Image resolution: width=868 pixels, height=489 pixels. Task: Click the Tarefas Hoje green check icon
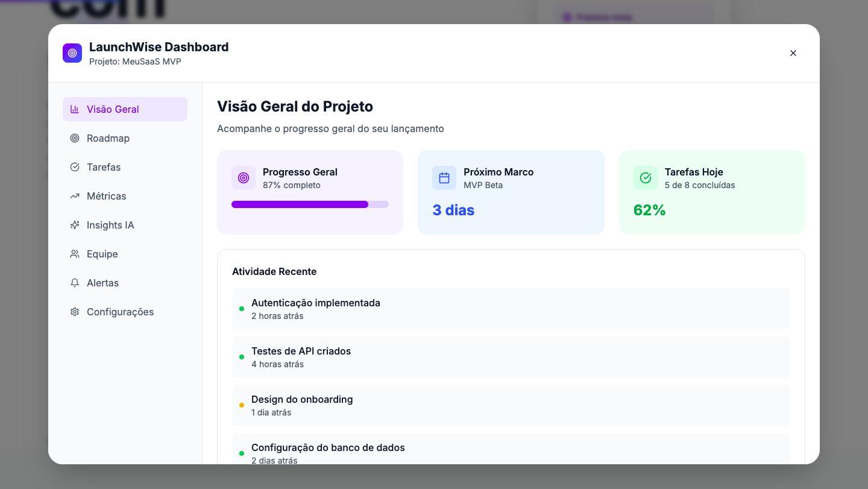click(646, 178)
